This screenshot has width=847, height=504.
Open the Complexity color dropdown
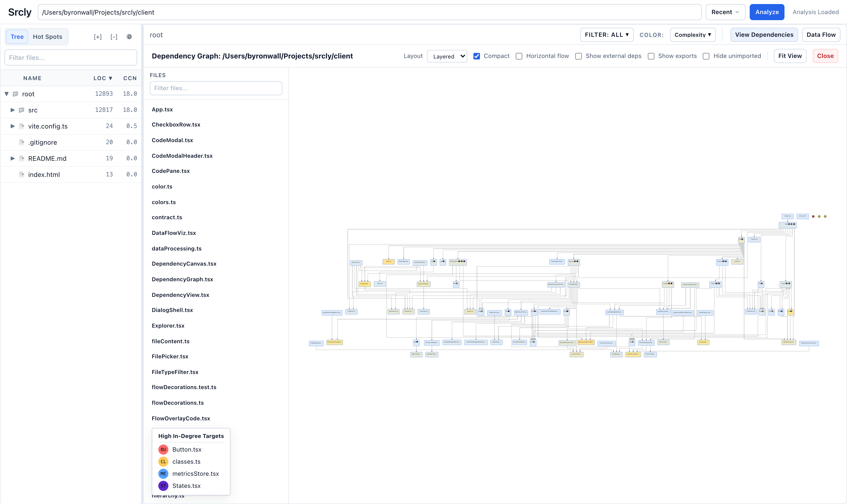693,35
